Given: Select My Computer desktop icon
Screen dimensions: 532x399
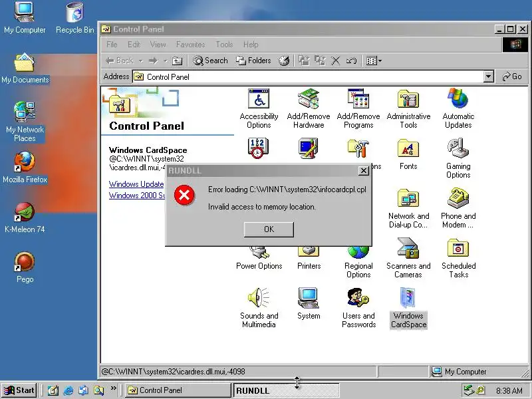Looking at the screenshot, I should pos(25,18).
